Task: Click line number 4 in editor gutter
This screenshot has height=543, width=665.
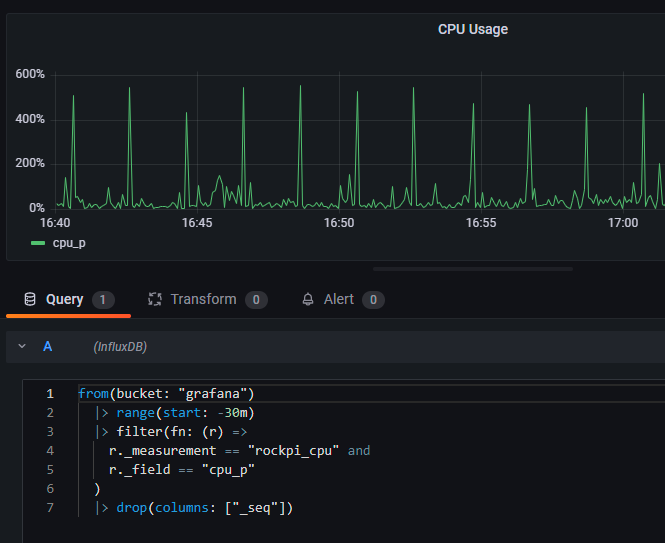Action: 49,451
